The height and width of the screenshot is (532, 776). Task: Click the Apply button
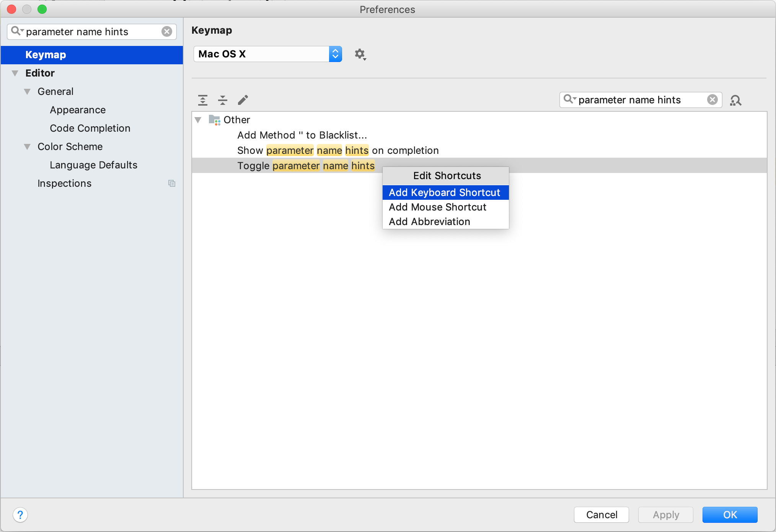point(665,515)
